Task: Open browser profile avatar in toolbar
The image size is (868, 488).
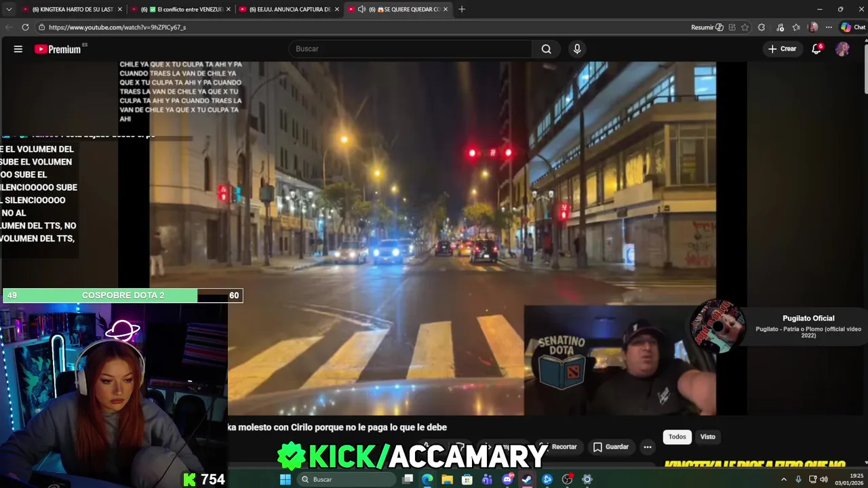Action: click(813, 27)
